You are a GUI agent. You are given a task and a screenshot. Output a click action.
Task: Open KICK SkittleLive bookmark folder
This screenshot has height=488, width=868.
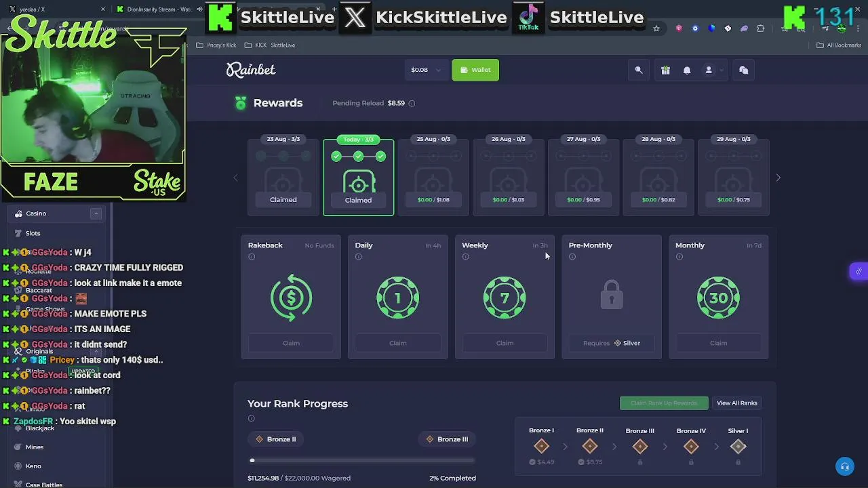(x=270, y=45)
